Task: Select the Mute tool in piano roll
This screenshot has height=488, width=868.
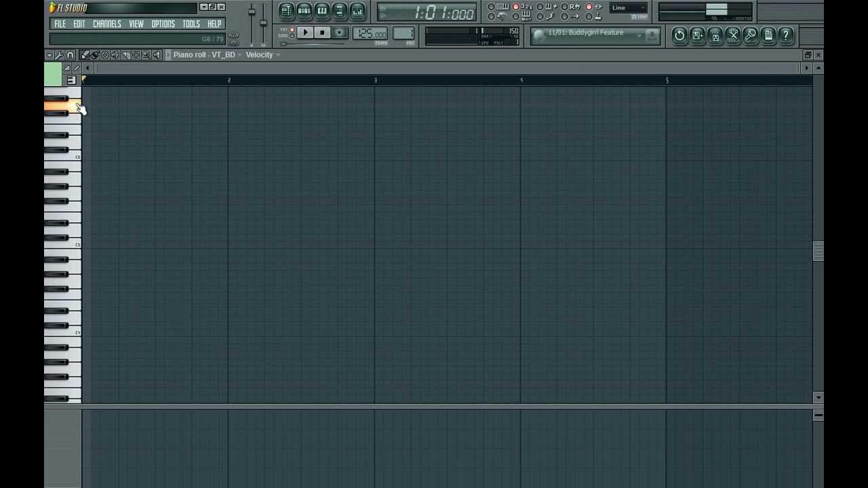Action: pyautogui.click(x=115, y=55)
